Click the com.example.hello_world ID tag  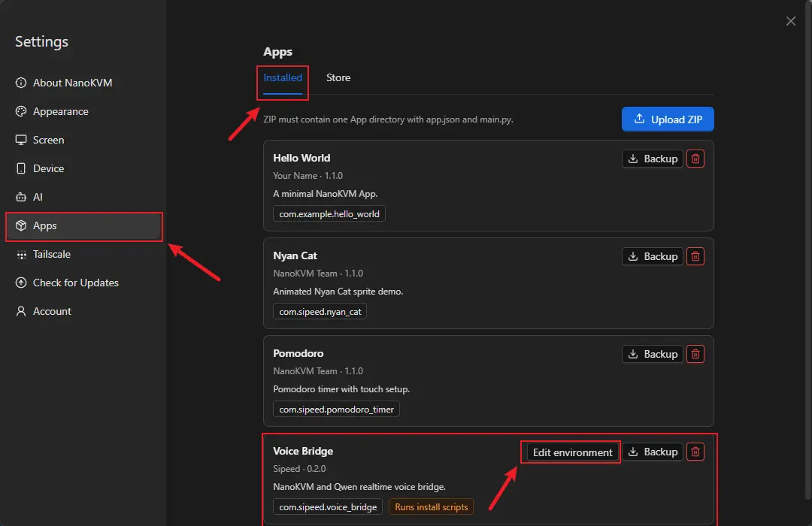329,214
